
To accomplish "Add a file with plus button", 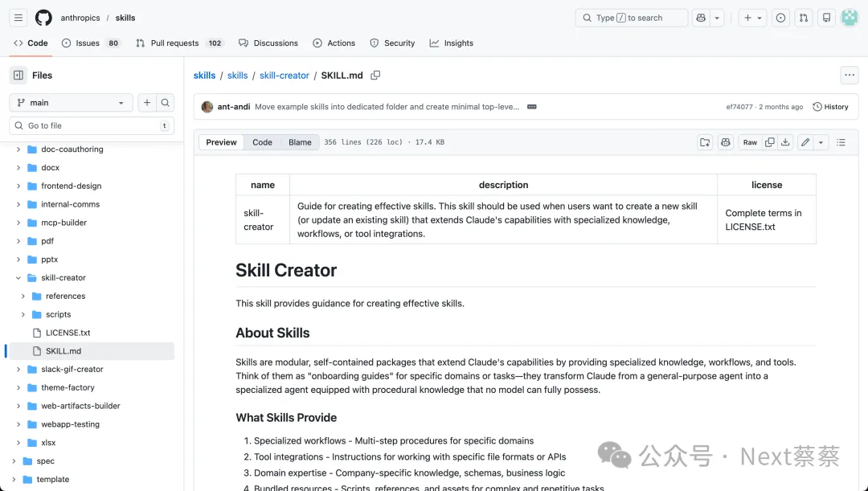I will coord(147,103).
